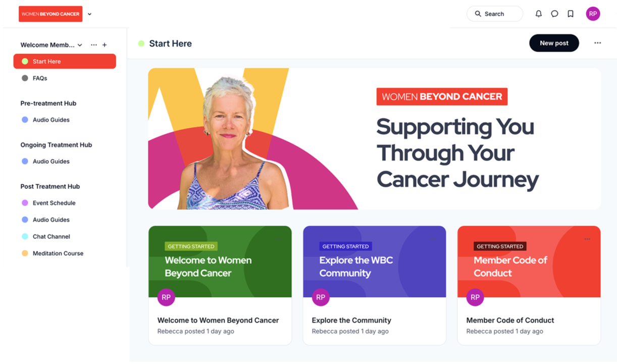
Task: Open the three-dot menu next to New post
Action: [x=598, y=43]
